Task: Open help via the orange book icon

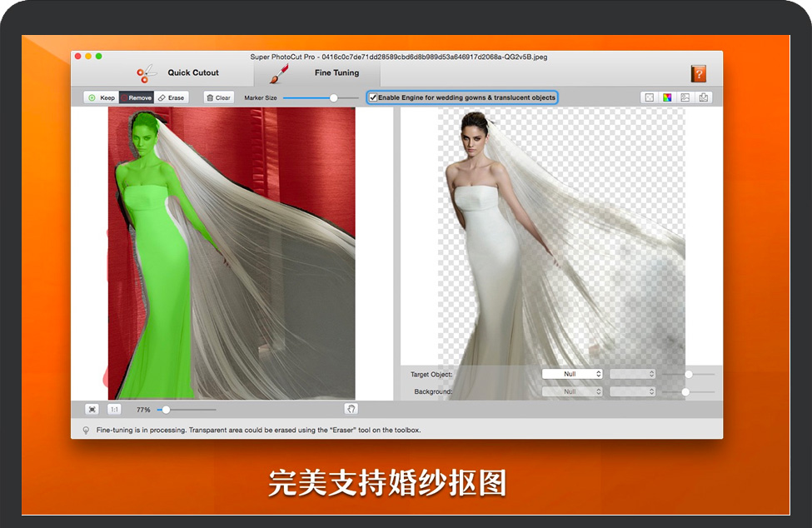Action: pyautogui.click(x=698, y=73)
